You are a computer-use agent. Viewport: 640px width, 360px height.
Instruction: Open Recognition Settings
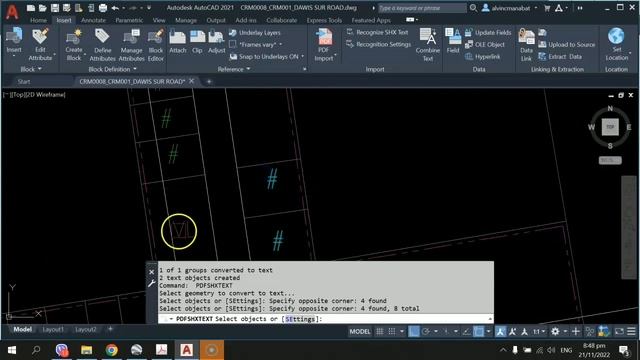point(378,44)
